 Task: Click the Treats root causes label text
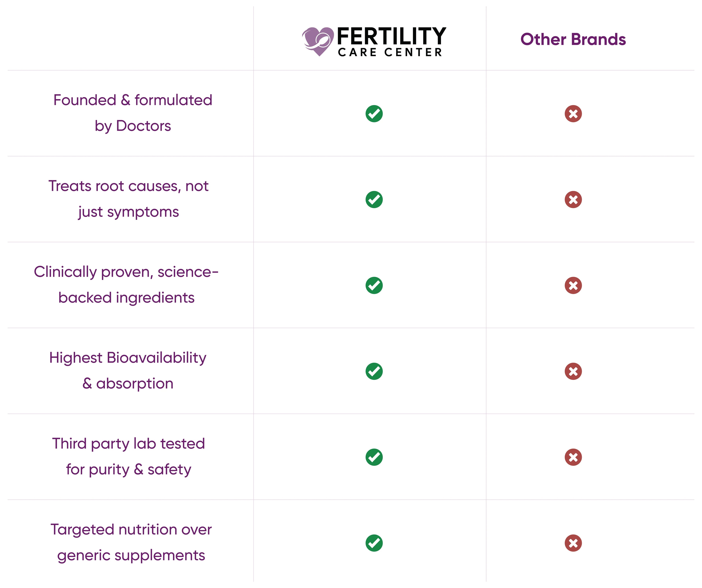(129, 199)
